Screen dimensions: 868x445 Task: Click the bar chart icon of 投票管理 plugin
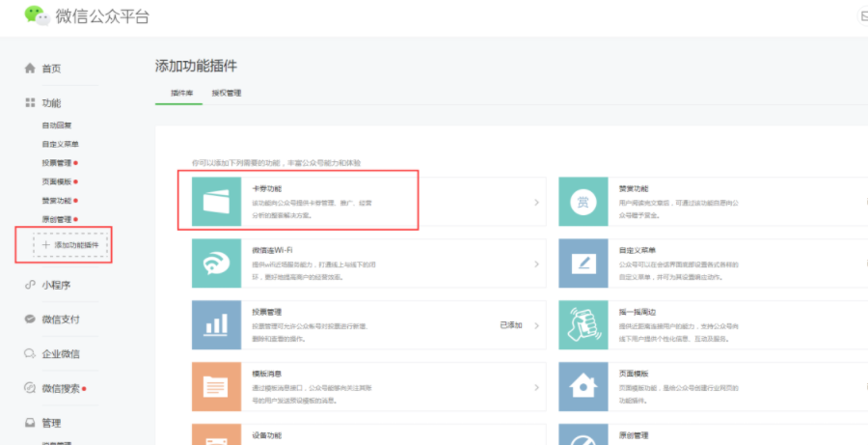click(216, 324)
